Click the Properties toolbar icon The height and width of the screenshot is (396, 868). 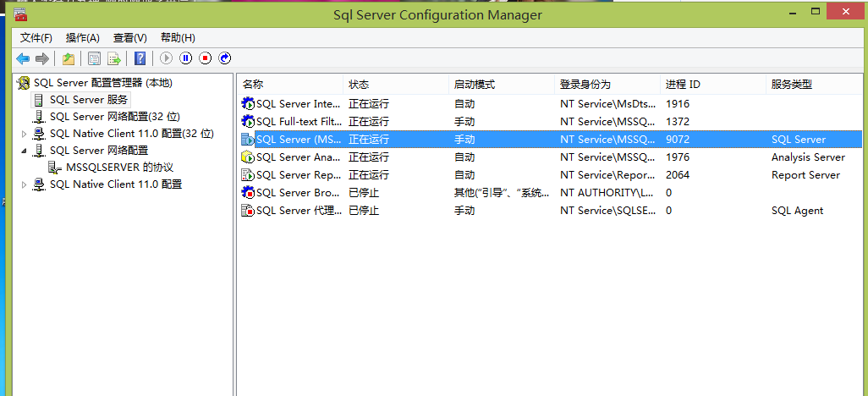(x=95, y=58)
